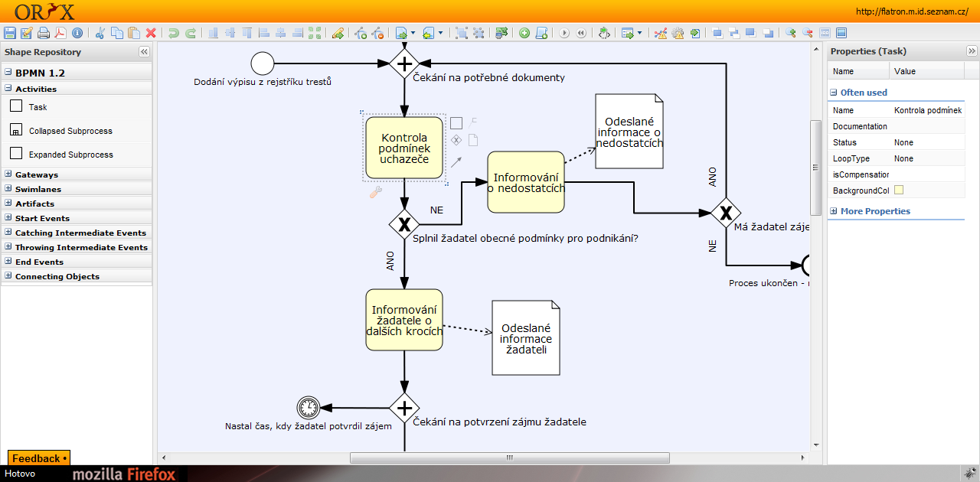The image size is (980, 482).
Task: Click the Remove docker icon
Action: [x=377, y=33]
